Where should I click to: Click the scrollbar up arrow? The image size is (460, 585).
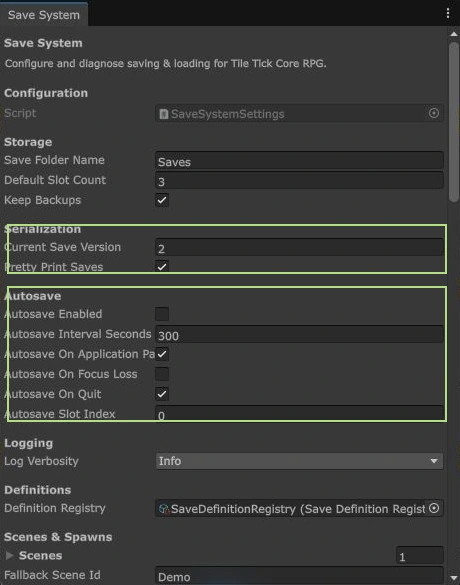[454, 34]
